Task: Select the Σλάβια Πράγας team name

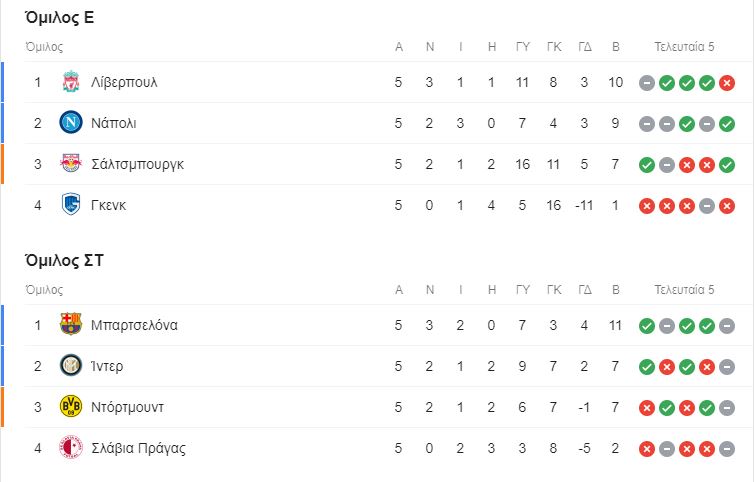Action: (138, 448)
